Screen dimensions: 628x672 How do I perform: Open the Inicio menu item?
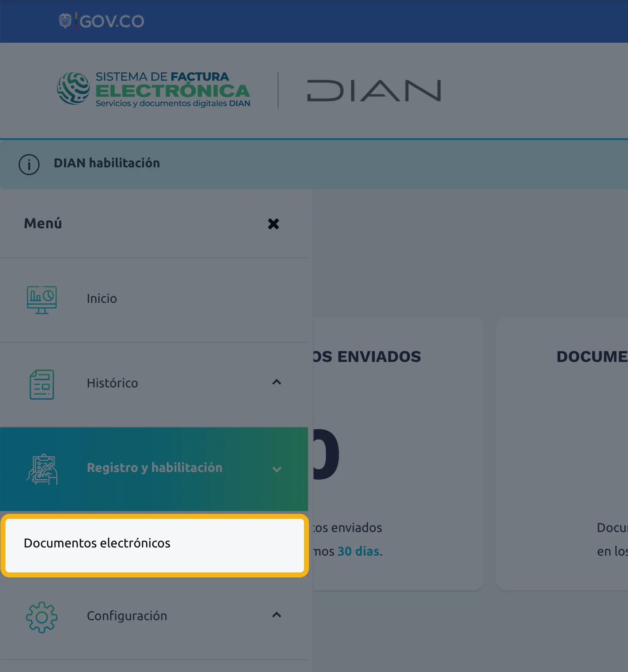pyautogui.click(x=154, y=300)
